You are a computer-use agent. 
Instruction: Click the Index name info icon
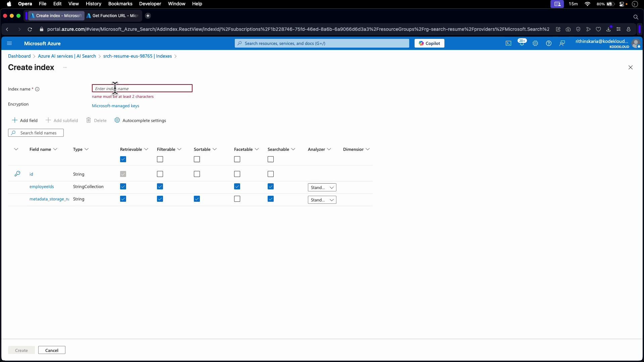(37, 89)
